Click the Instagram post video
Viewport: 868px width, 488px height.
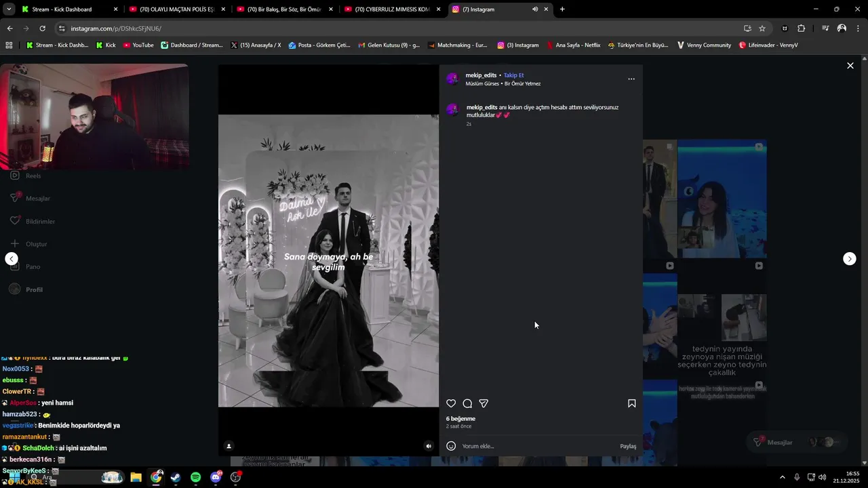[x=328, y=261]
